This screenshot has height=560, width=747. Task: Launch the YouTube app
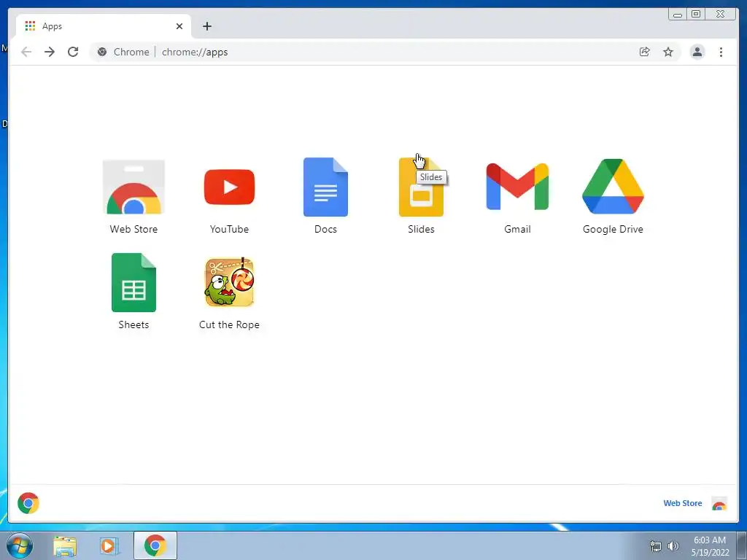click(229, 187)
